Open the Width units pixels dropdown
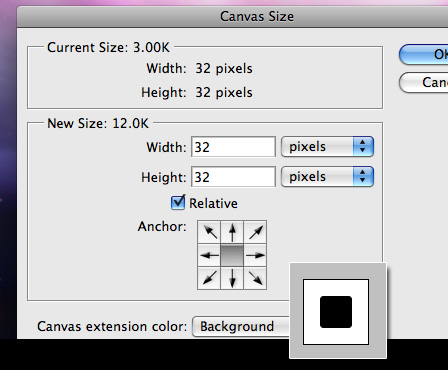The width and height of the screenshot is (448, 370). tap(327, 147)
